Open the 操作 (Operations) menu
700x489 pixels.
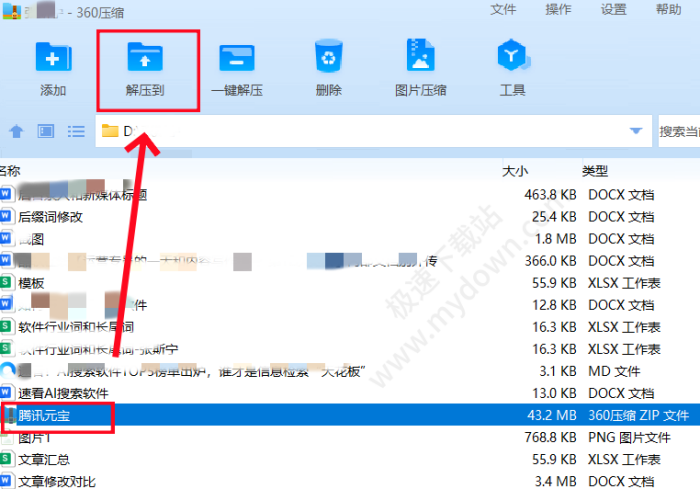point(558,9)
